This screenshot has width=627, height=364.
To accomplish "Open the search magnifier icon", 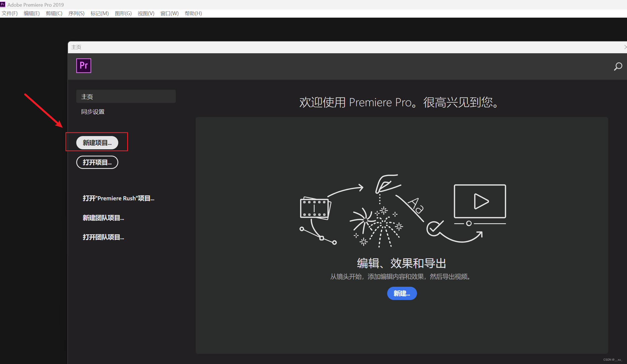I will pos(618,67).
